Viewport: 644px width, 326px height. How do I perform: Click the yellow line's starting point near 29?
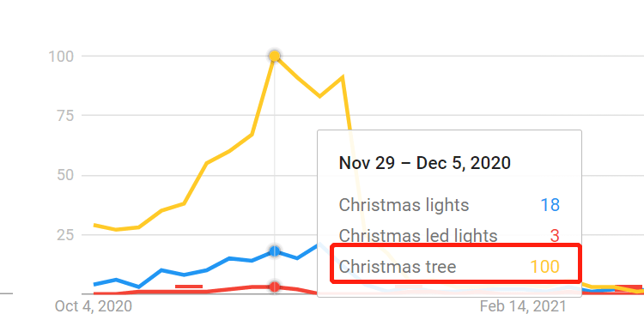point(95,225)
